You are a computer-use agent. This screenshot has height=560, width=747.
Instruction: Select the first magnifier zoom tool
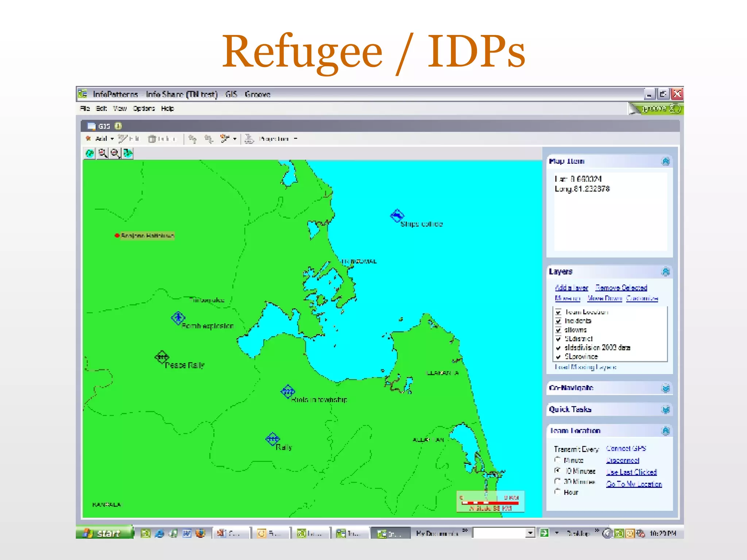[x=103, y=153]
